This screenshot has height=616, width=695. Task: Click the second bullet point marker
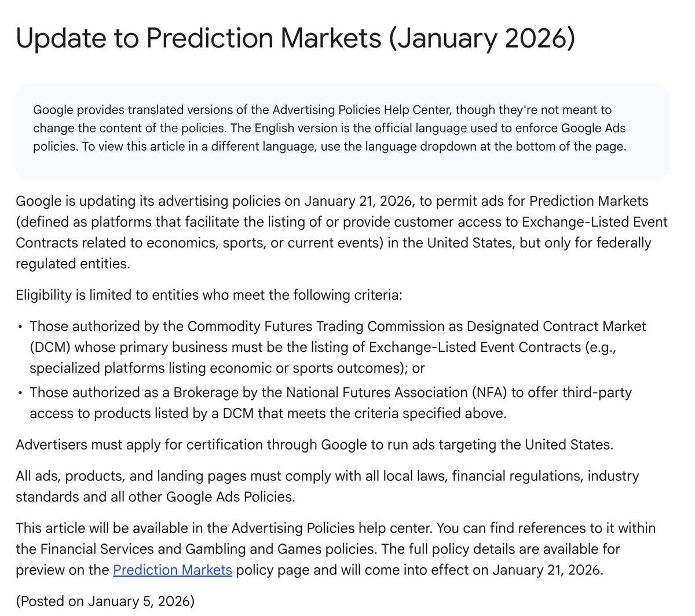click(x=21, y=393)
